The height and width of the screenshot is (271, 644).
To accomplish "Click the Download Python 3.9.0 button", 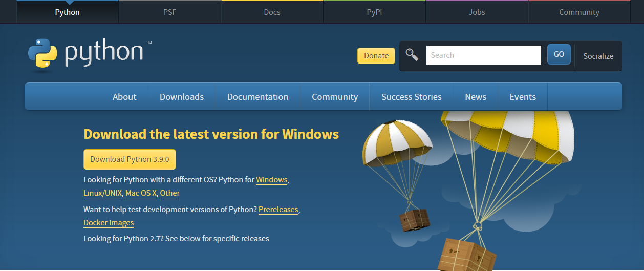I will click(130, 159).
